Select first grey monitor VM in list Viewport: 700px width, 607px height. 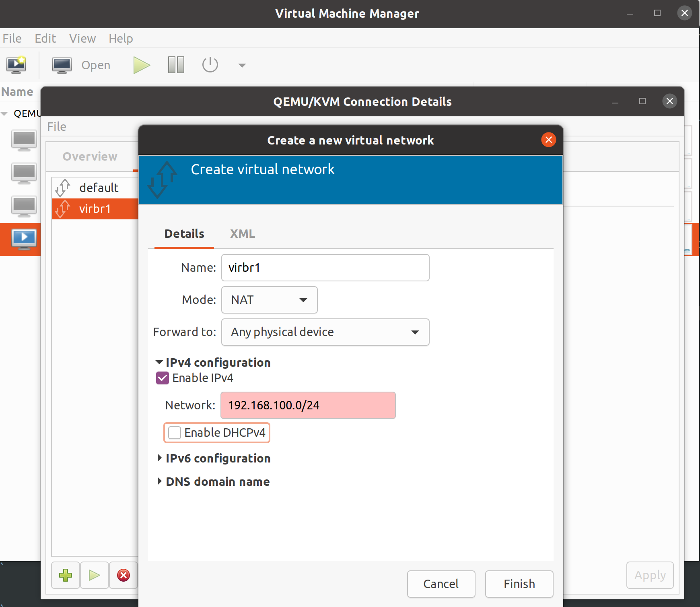24,140
